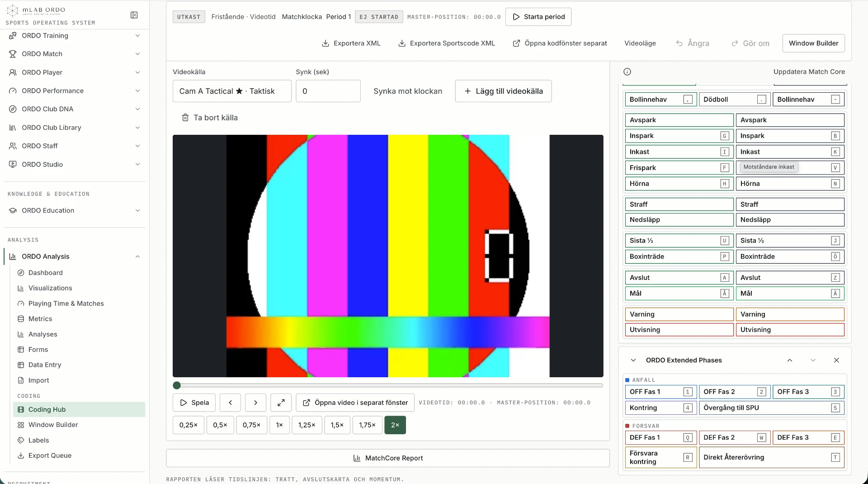Open the MatchCore Report
Image resolution: width=868 pixels, height=484 pixels.
[388, 458]
